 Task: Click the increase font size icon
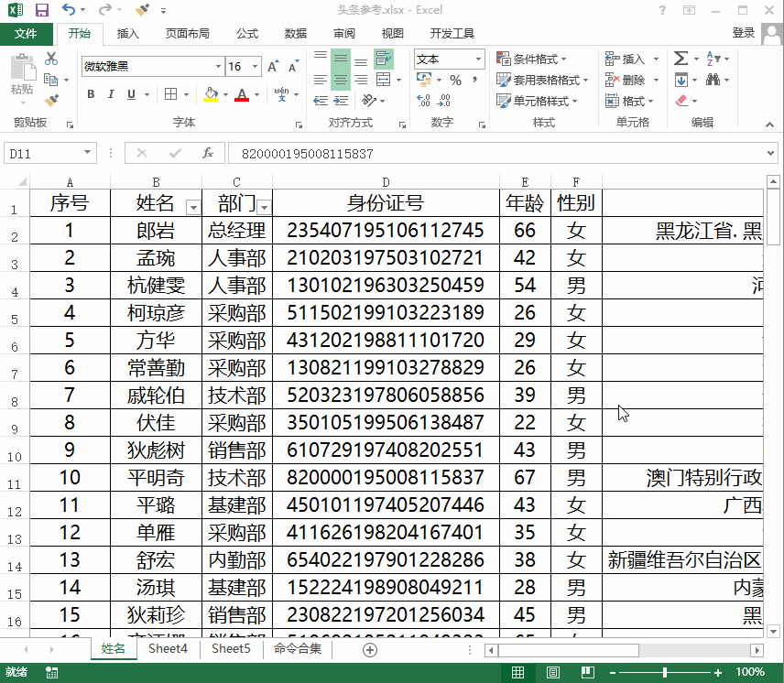pos(273,67)
